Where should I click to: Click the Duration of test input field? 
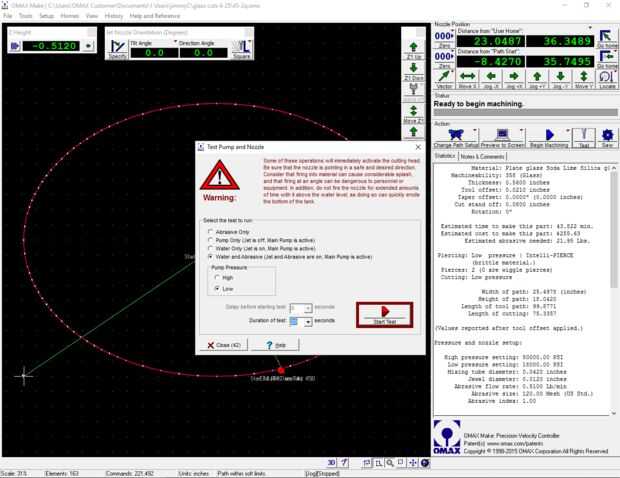coord(297,321)
